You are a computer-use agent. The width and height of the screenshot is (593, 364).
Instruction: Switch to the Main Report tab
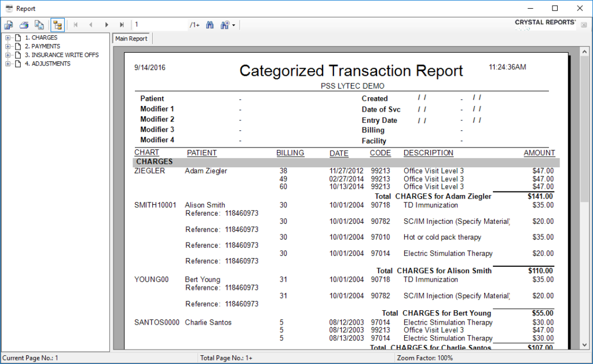click(x=131, y=38)
